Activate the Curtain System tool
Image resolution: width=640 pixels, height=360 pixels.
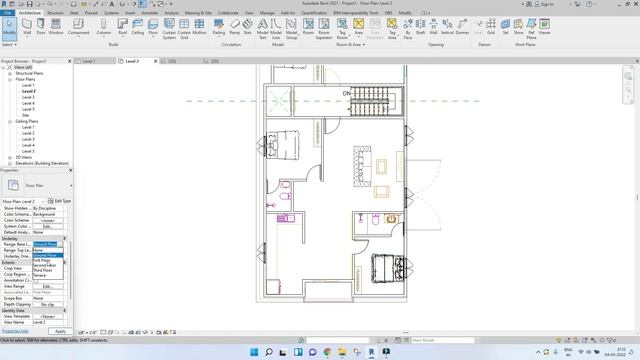pos(169,29)
